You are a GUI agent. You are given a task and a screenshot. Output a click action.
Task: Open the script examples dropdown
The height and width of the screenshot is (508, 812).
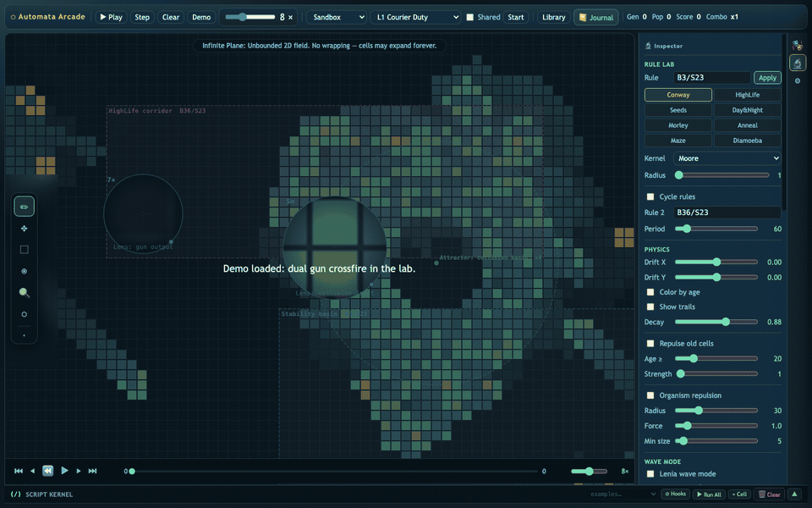click(x=623, y=494)
